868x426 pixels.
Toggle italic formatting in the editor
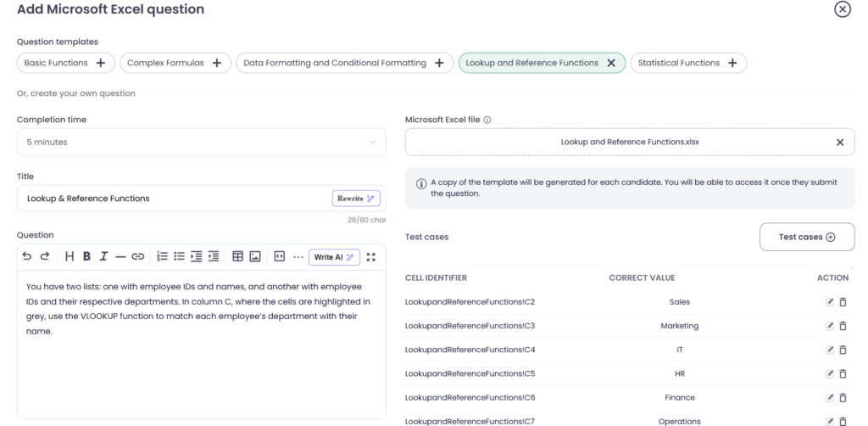point(103,256)
